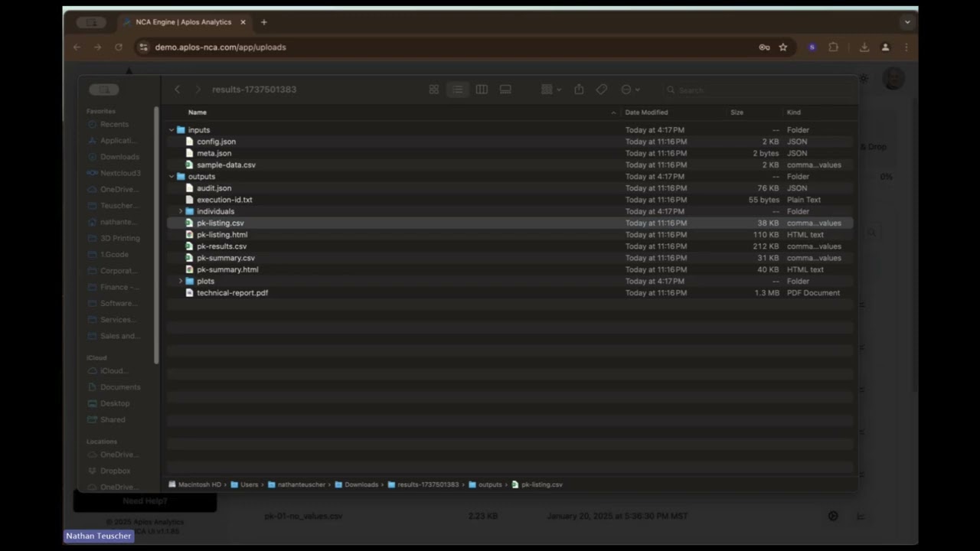Expand the plots folder
The height and width of the screenshot is (551, 980).
coord(181,281)
